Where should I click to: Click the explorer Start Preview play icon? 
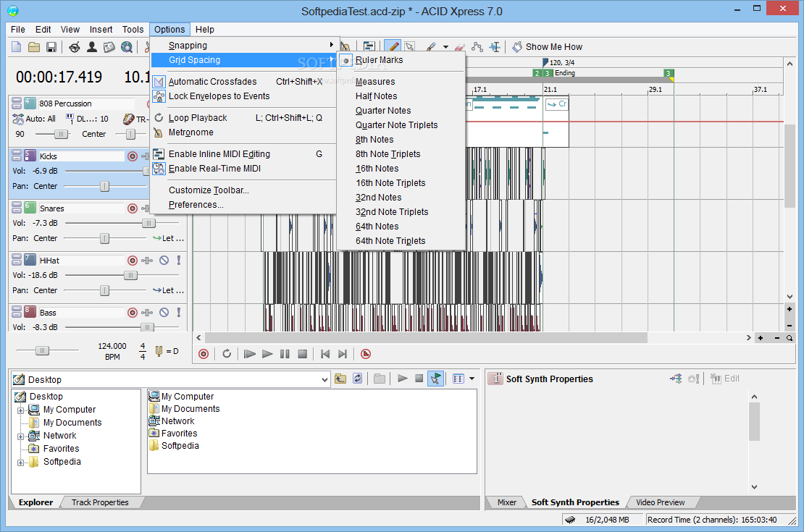tap(403, 379)
